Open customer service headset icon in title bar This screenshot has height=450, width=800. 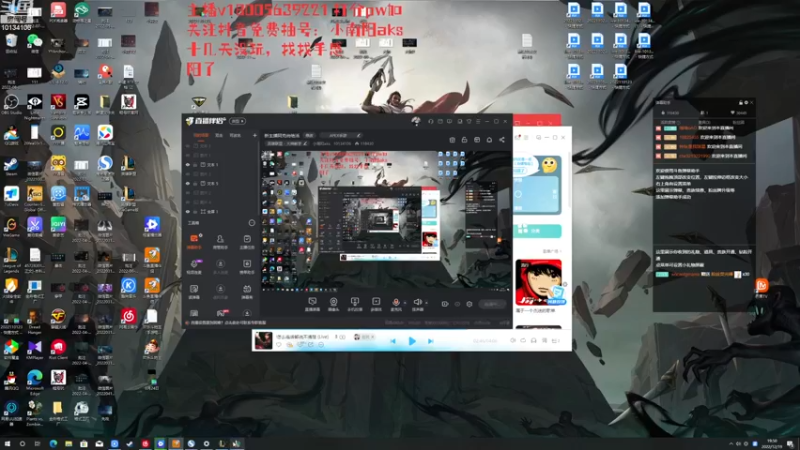tap(431, 121)
